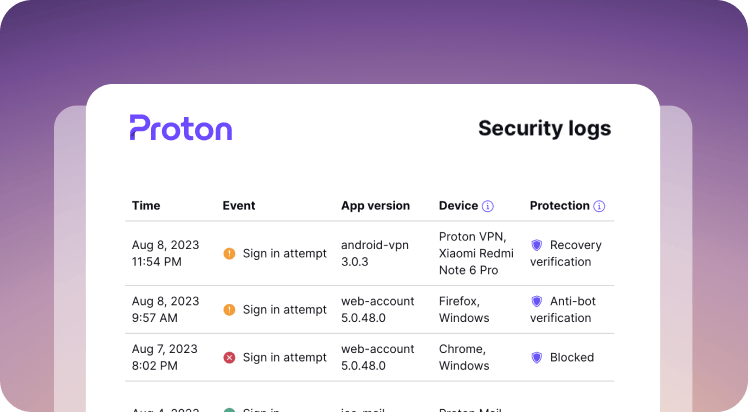Viewport: 748px width, 412px height.
Task: Click the orange warning icon for 9:57 AM attempt
Action: [230, 309]
